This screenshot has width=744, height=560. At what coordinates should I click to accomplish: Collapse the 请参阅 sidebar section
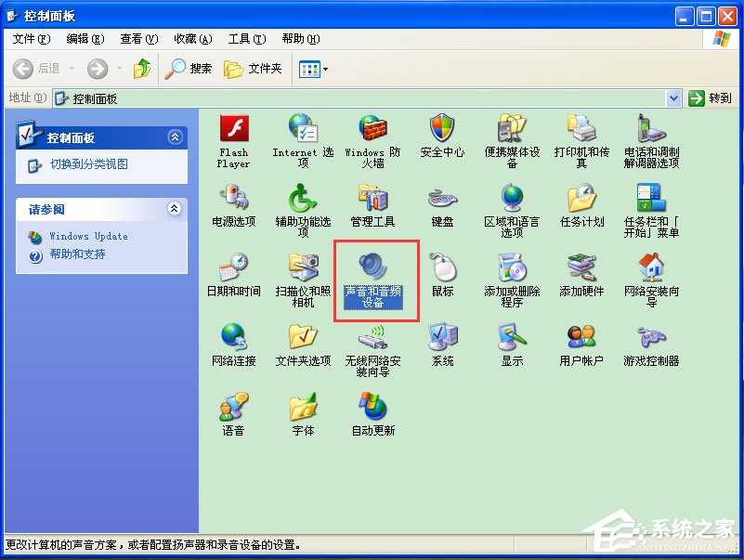point(174,209)
